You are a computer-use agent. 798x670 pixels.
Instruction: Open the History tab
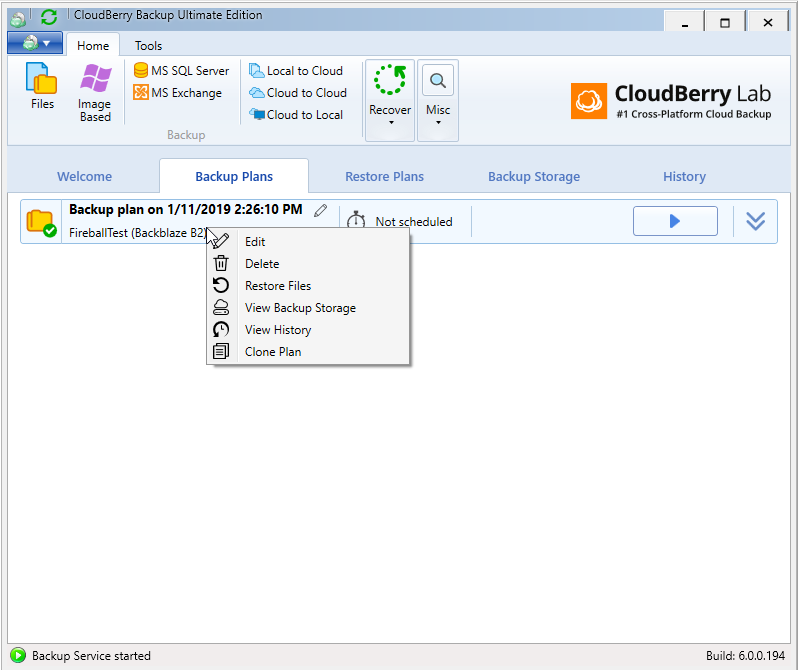click(x=684, y=176)
